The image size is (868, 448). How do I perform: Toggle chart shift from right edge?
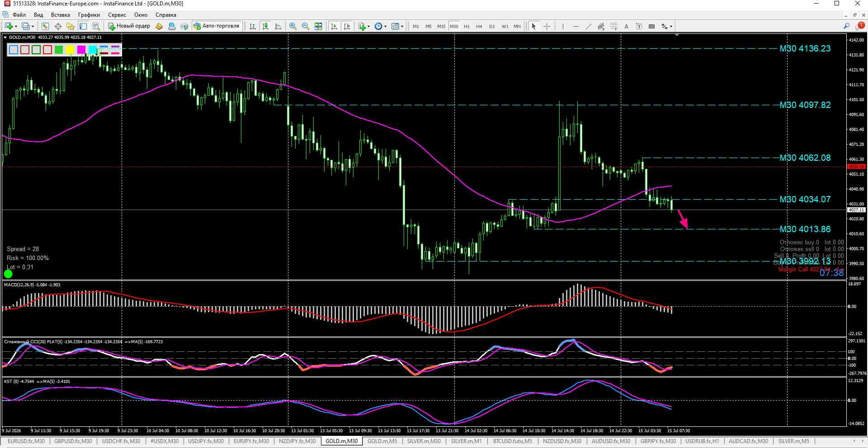point(347,26)
